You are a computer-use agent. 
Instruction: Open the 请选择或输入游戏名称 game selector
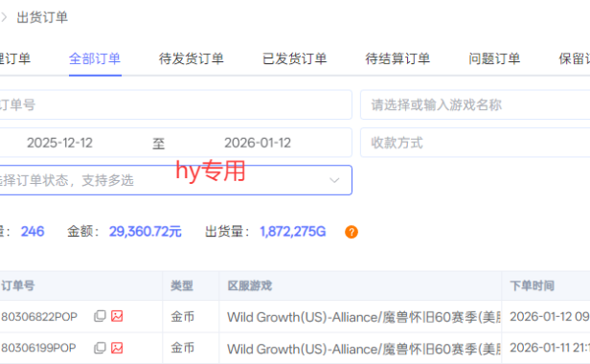coord(475,104)
